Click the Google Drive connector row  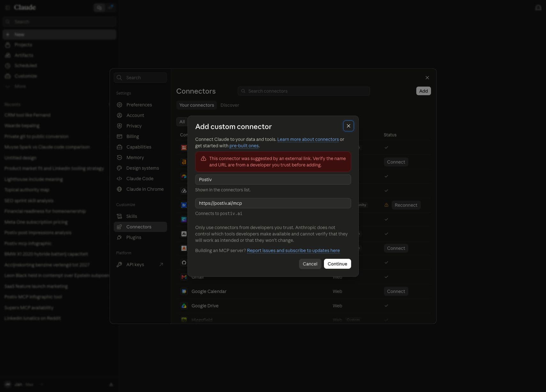point(304,306)
